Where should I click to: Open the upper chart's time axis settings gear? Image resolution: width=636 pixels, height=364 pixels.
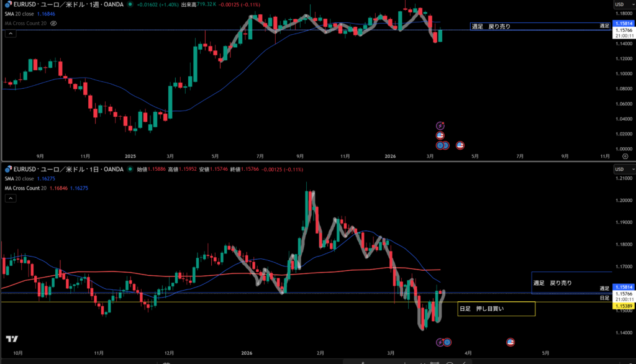624,157
